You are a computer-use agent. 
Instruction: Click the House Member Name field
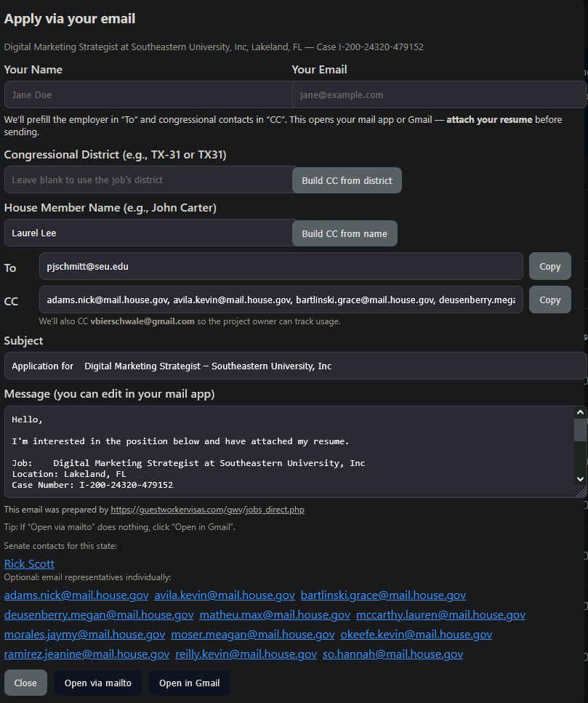click(148, 233)
